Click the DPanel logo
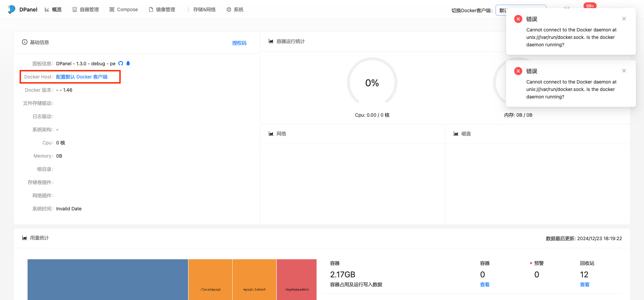This screenshot has width=644, height=300. (x=22, y=9)
